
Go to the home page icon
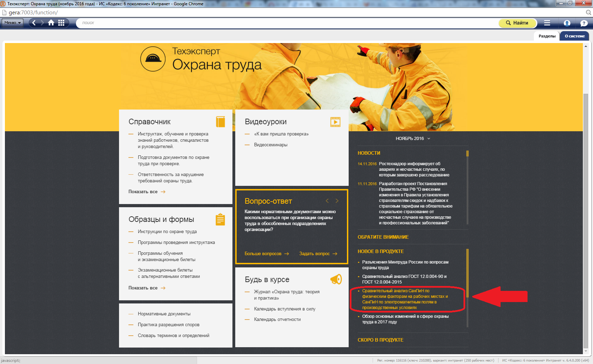[x=51, y=23]
